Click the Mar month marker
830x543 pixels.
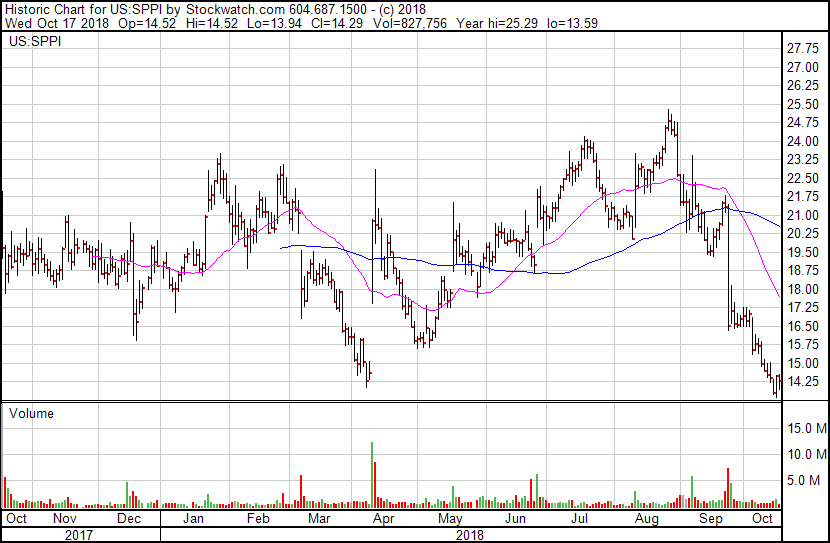pyautogui.click(x=320, y=519)
